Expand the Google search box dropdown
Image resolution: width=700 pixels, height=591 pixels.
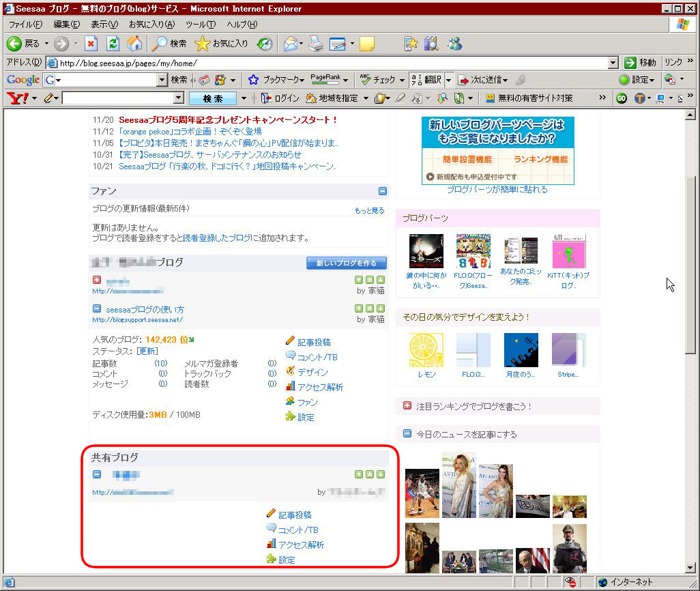pyautogui.click(x=162, y=80)
